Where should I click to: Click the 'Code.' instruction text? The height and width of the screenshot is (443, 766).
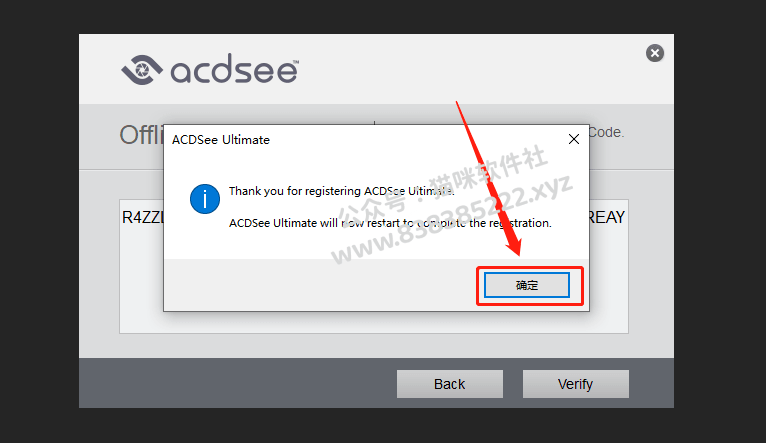(x=607, y=132)
